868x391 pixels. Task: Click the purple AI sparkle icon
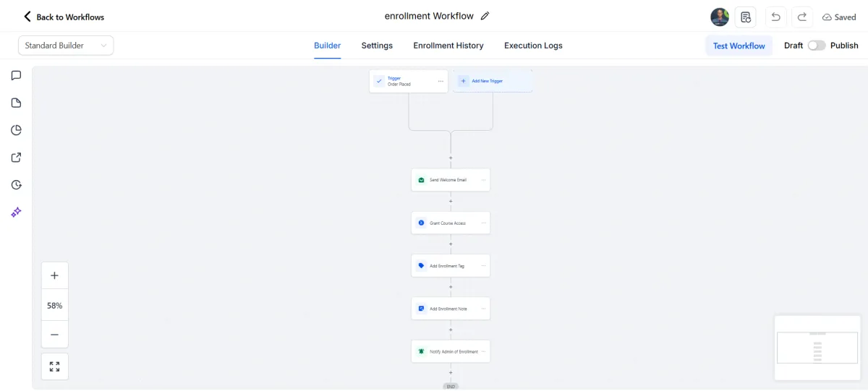17,212
